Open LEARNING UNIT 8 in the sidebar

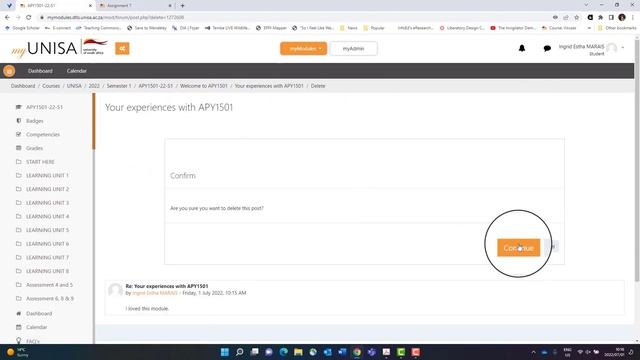(47, 271)
